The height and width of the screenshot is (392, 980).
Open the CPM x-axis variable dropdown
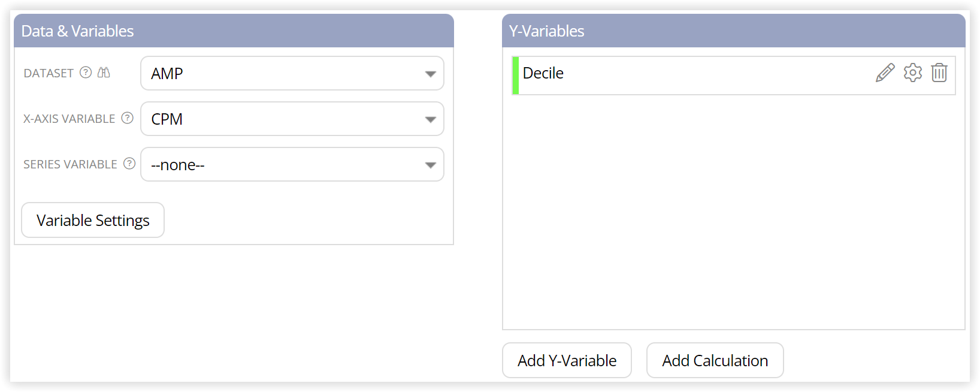pyautogui.click(x=292, y=119)
